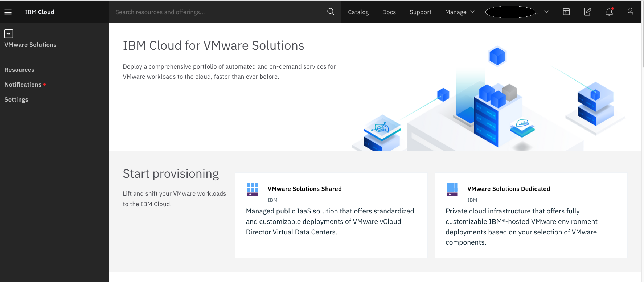This screenshot has width=644, height=282.
Task: Open Notifications in the sidebar
Action: pos(23,85)
